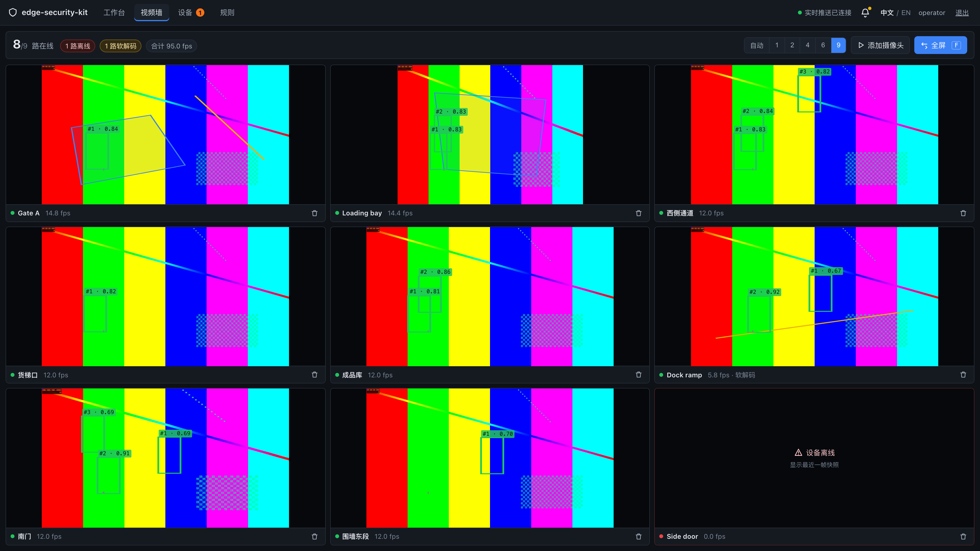Image resolution: width=980 pixels, height=551 pixels.
Task: Click the 设备离线 warning triangle icon
Action: click(x=798, y=452)
